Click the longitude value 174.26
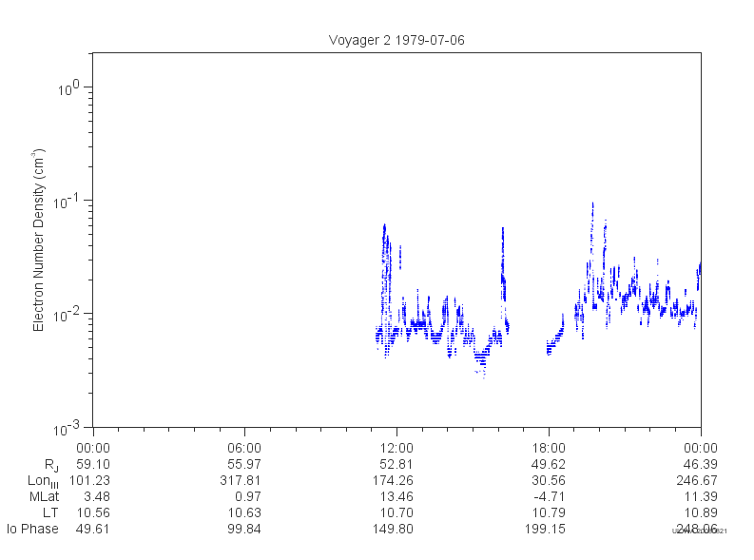Viewport: 754px width, 560px height. [x=393, y=480]
